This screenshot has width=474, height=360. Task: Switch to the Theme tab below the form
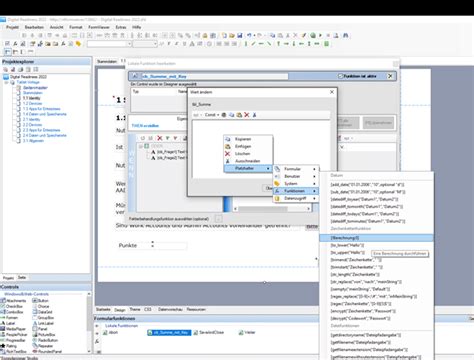[135, 310]
